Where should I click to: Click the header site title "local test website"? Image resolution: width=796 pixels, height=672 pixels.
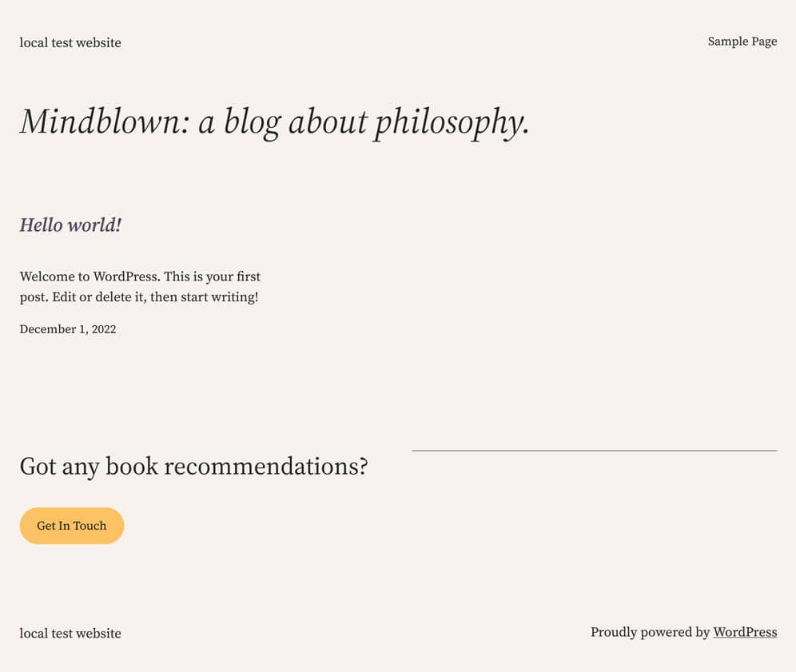pyautogui.click(x=70, y=43)
